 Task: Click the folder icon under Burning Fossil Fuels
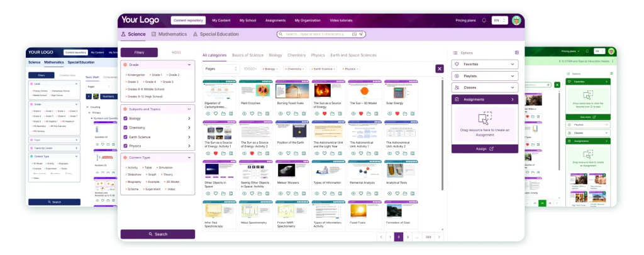coord(295,114)
